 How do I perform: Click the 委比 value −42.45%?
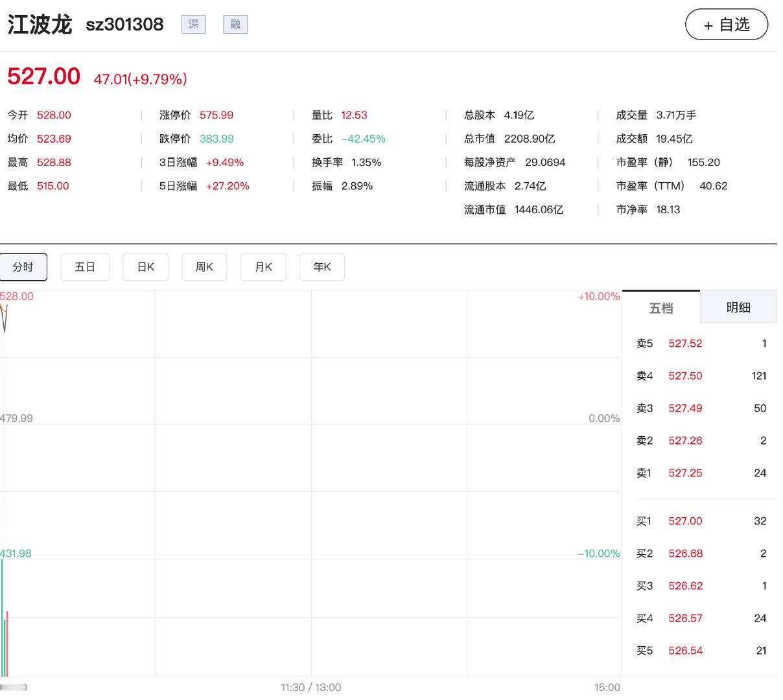coord(363,139)
